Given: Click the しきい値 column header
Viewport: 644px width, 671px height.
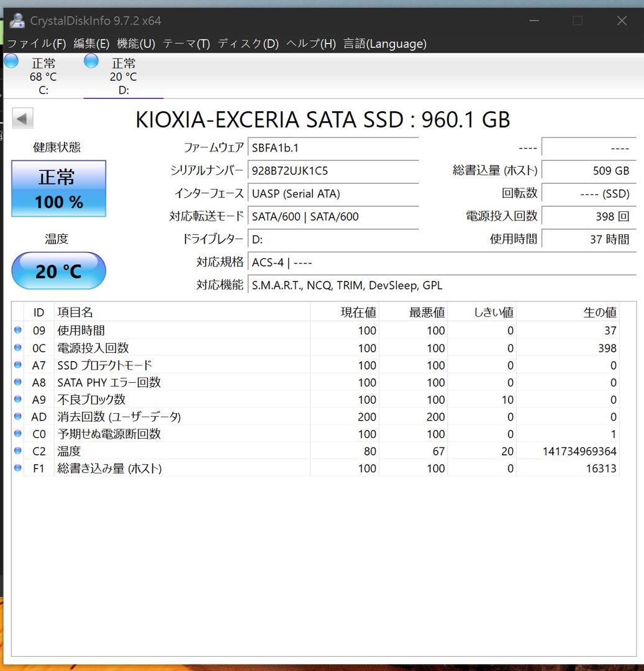Looking at the screenshot, I should [x=482, y=313].
